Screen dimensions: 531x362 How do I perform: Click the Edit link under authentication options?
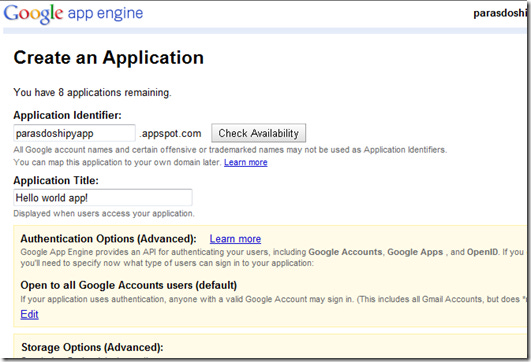[29, 314]
